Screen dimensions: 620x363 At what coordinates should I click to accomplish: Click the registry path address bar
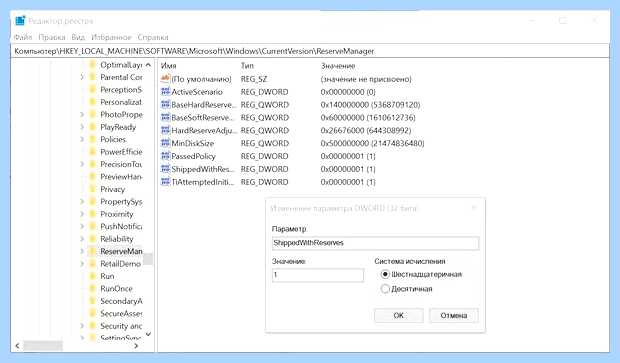pyautogui.click(x=310, y=51)
